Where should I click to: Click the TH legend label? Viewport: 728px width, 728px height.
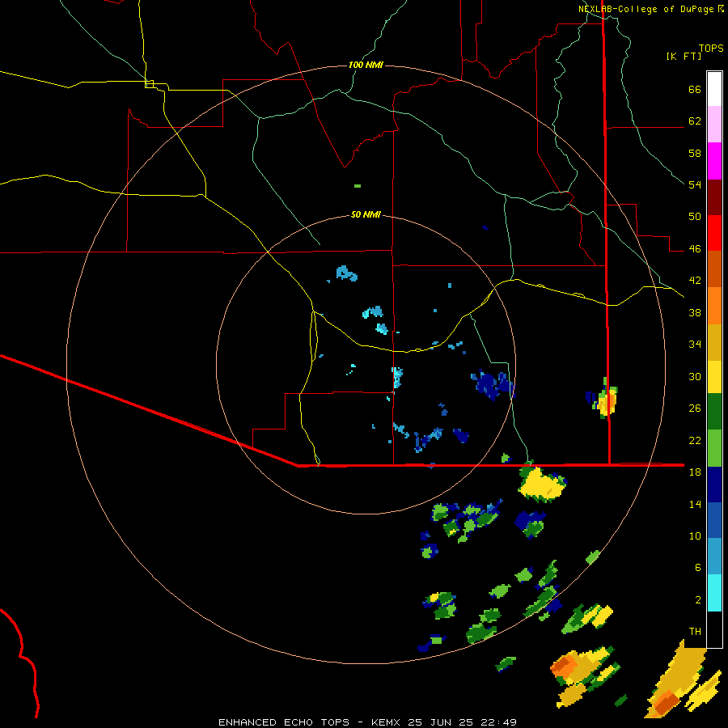[x=695, y=632]
